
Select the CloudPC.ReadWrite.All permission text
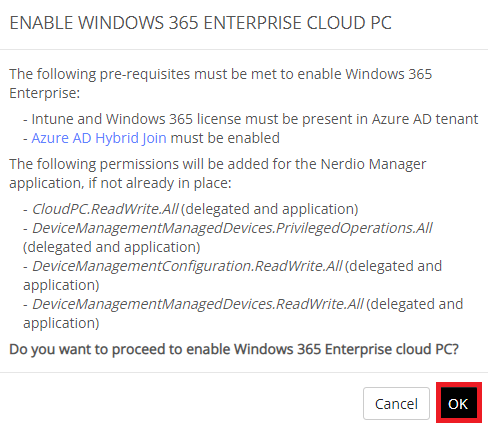pos(105,209)
